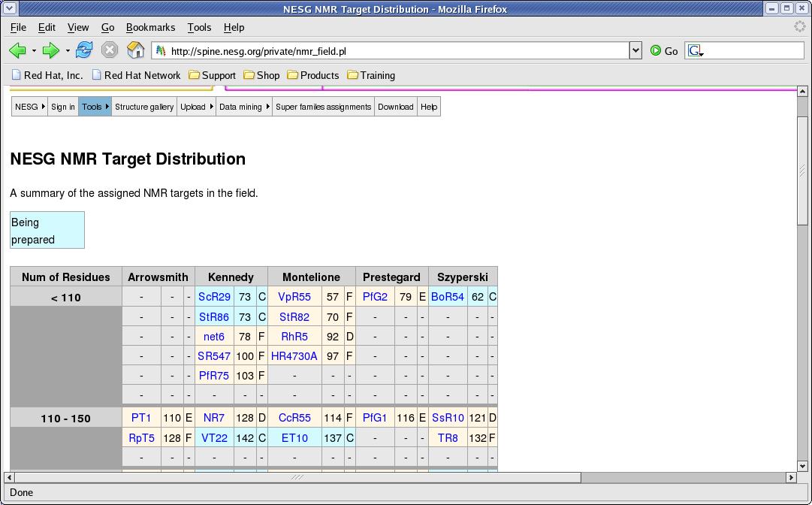Image resolution: width=812 pixels, height=505 pixels.
Task: Click the green Back arrow button
Action: (x=17, y=50)
